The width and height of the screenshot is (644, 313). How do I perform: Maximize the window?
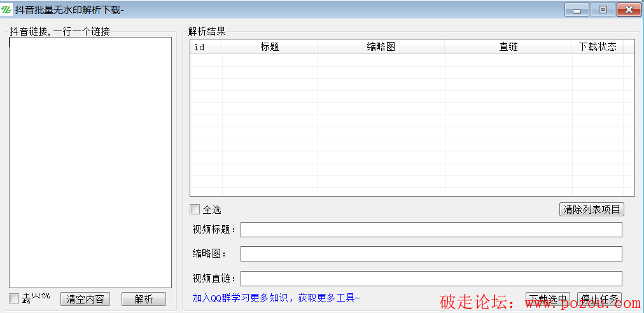tap(603, 10)
